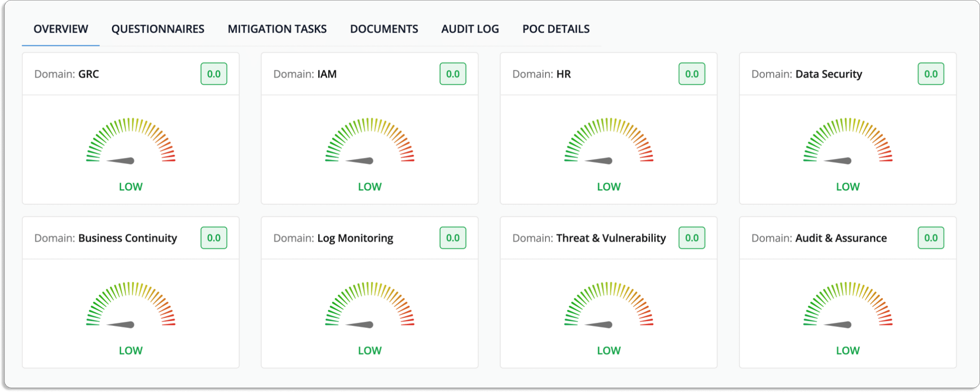This screenshot has width=980, height=392.
Task: Select the 'Domain: Threat & Vulnerability' title
Action: click(x=589, y=238)
